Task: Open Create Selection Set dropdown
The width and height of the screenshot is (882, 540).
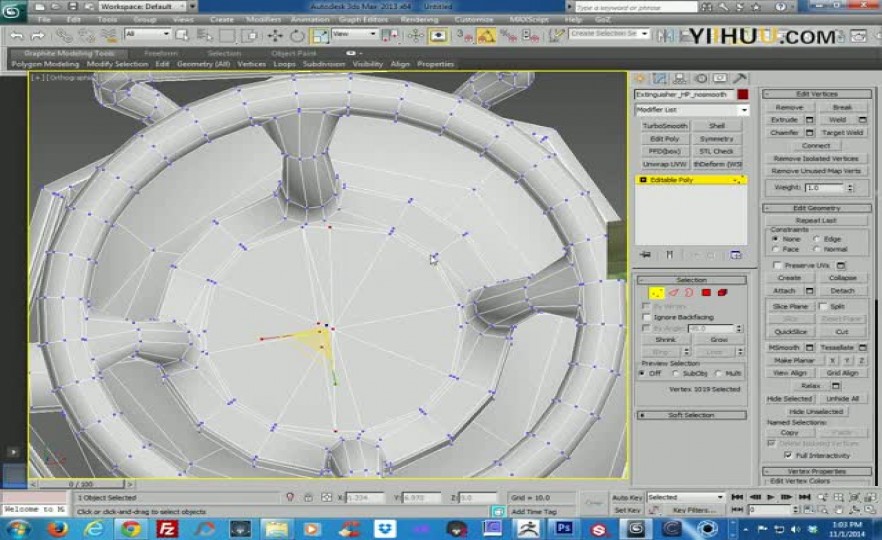Action: click(608, 34)
